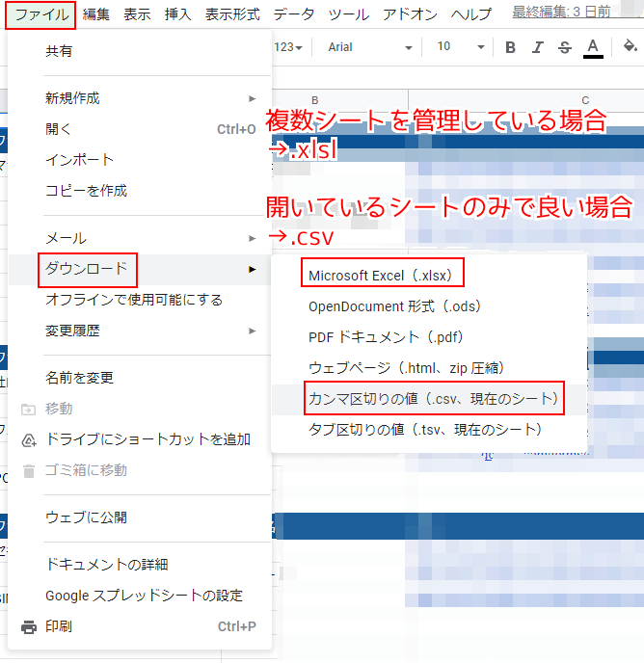Screen dimensions: 644x663
Task: Open the text color picker
Action: (x=593, y=47)
